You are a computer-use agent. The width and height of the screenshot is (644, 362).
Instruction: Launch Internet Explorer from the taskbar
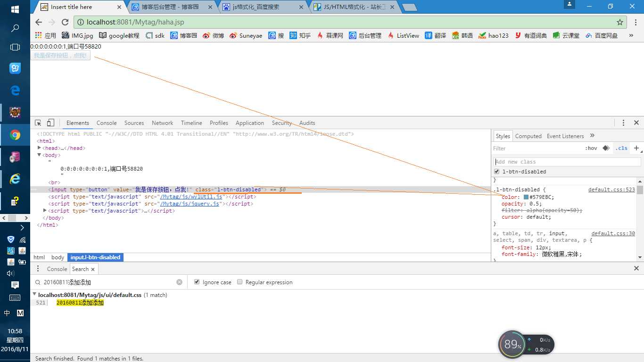pyautogui.click(x=15, y=179)
